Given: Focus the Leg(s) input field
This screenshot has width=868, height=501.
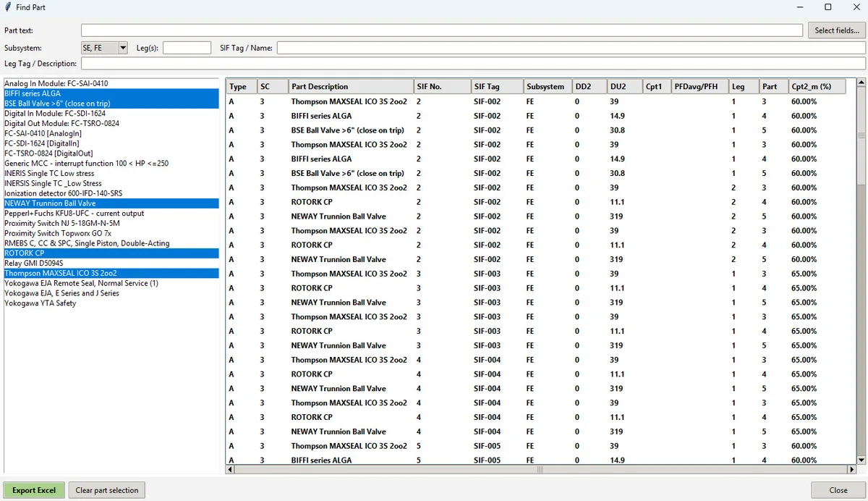Looking at the screenshot, I should [187, 48].
